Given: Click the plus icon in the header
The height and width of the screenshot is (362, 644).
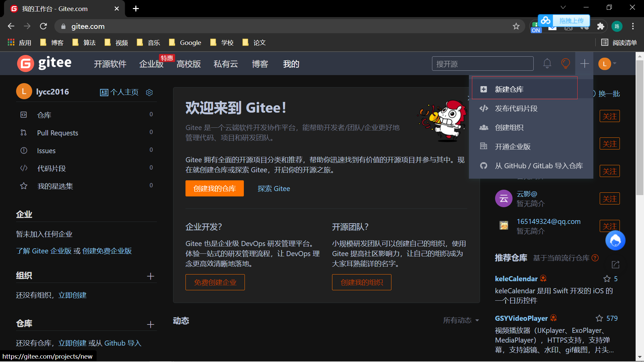Looking at the screenshot, I should (x=584, y=63).
